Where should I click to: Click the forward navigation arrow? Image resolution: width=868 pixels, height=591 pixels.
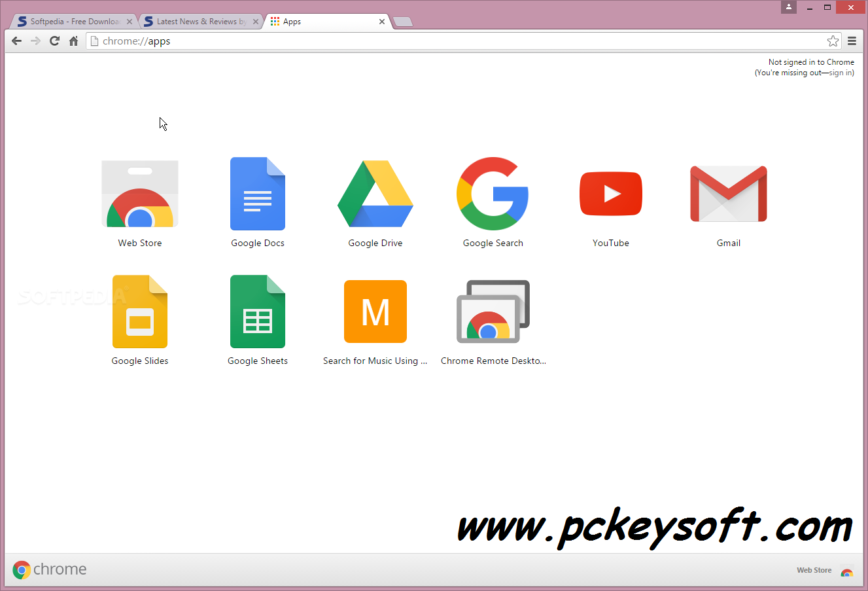pyautogui.click(x=36, y=41)
